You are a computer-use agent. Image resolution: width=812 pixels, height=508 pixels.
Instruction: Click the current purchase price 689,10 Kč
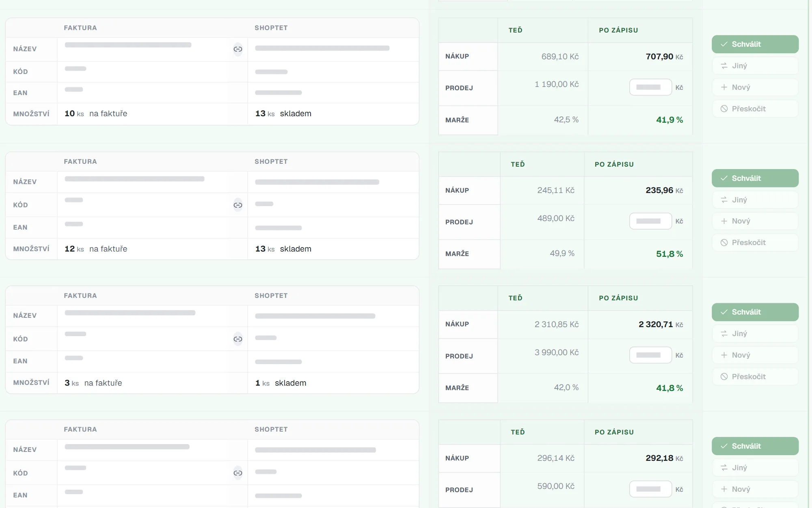click(560, 56)
